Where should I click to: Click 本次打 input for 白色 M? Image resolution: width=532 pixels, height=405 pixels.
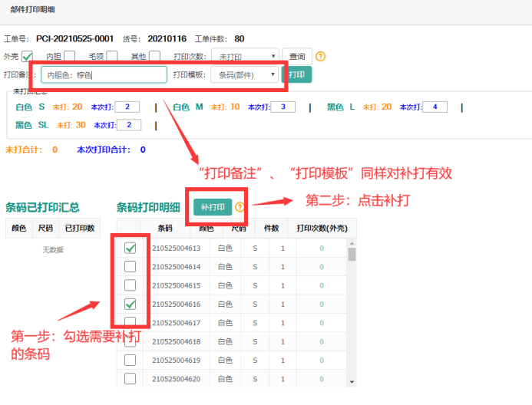pyautogui.click(x=277, y=107)
